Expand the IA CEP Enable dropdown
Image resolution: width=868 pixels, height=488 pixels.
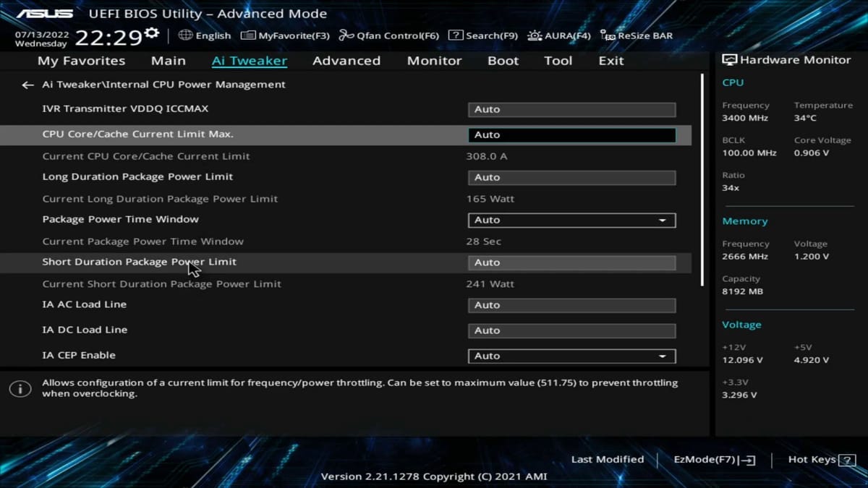point(663,356)
